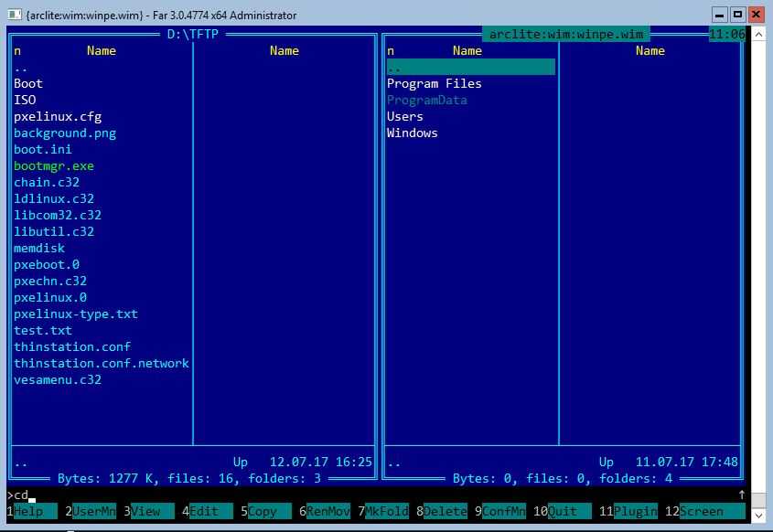The width and height of the screenshot is (773, 532).
Task: Select bootmgr.exe in the TFTP panel
Action: point(54,165)
